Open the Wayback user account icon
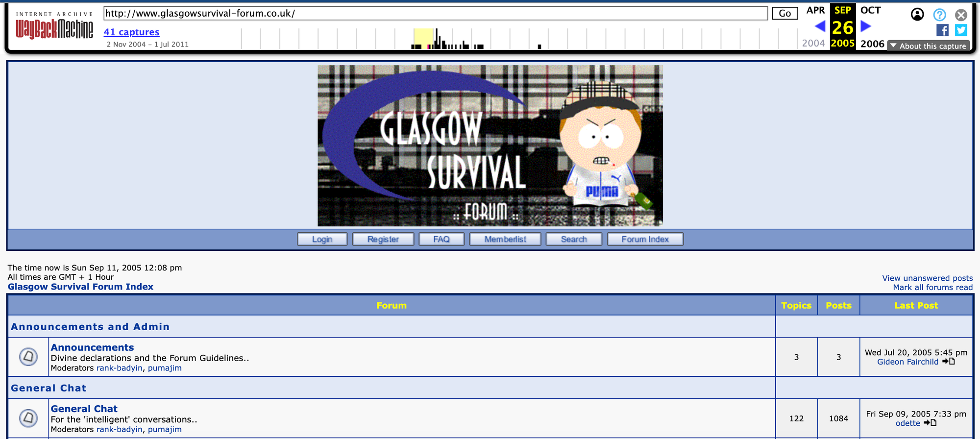Screen dimensions: 980x439 click(x=917, y=15)
